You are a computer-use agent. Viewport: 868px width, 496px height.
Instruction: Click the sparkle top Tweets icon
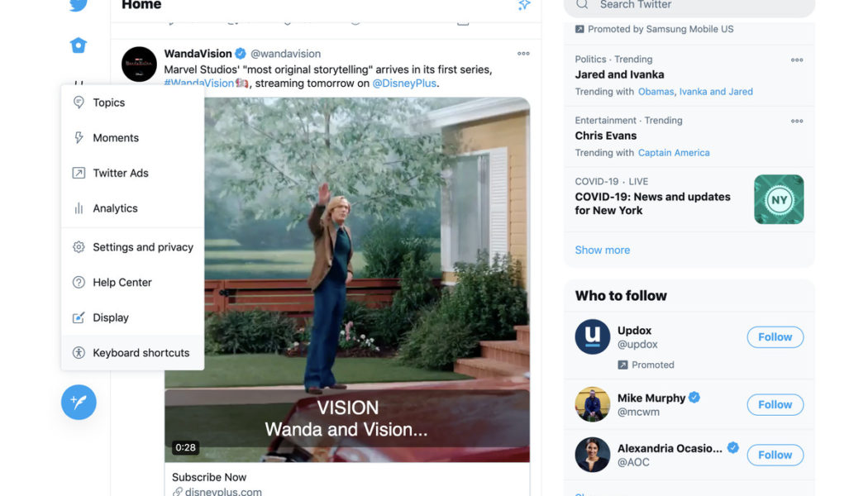pos(523,5)
